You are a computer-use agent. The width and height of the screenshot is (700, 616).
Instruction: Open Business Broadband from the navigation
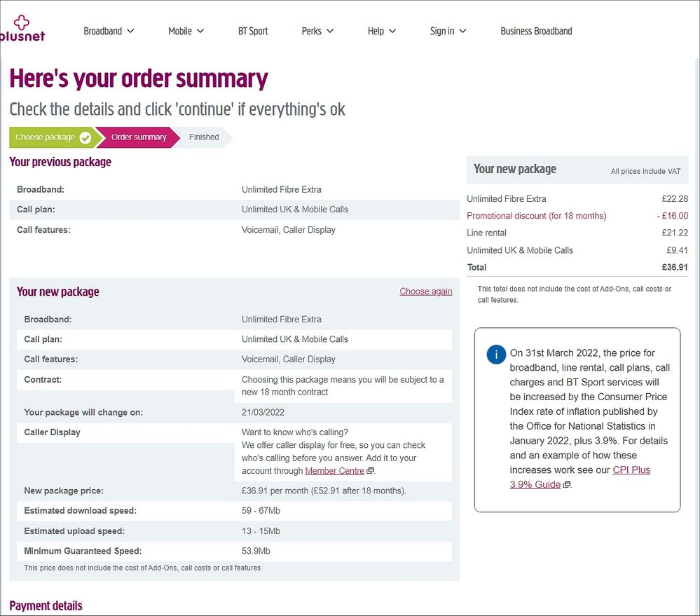coord(536,31)
